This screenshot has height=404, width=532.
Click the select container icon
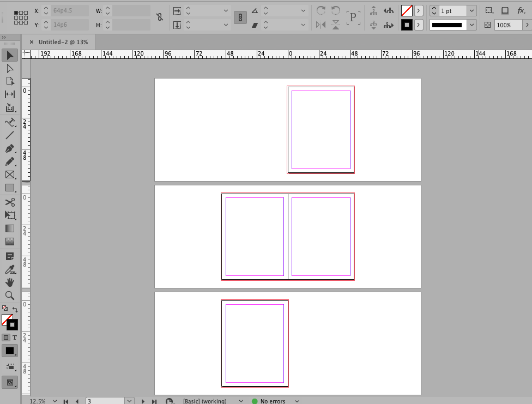click(373, 10)
